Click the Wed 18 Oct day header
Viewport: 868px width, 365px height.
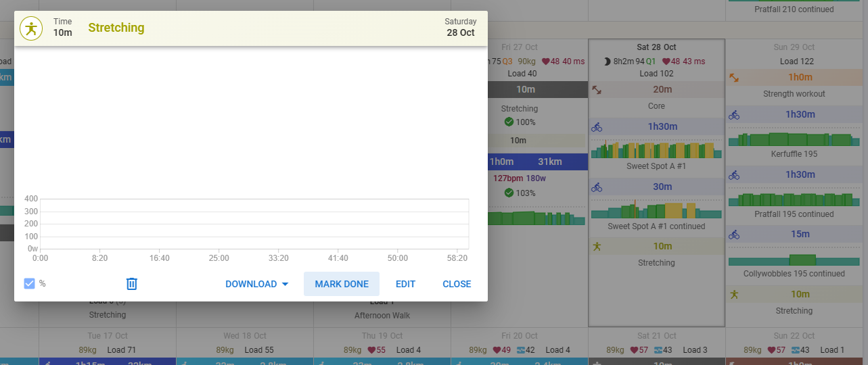[x=244, y=335]
